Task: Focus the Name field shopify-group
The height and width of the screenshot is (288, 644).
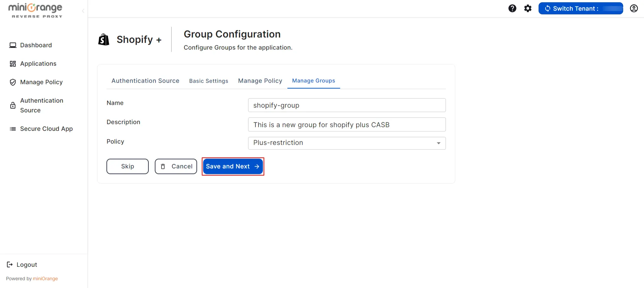Action: 347,105
